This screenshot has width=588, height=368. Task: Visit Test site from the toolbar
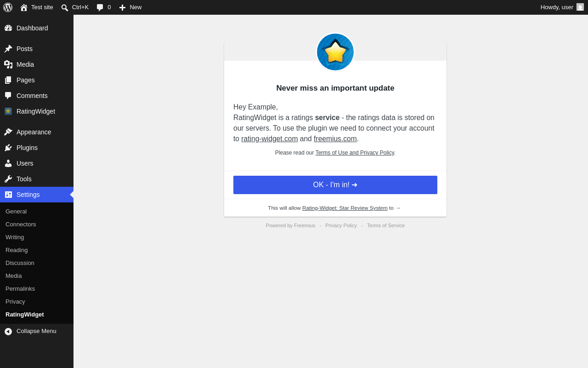[37, 7]
